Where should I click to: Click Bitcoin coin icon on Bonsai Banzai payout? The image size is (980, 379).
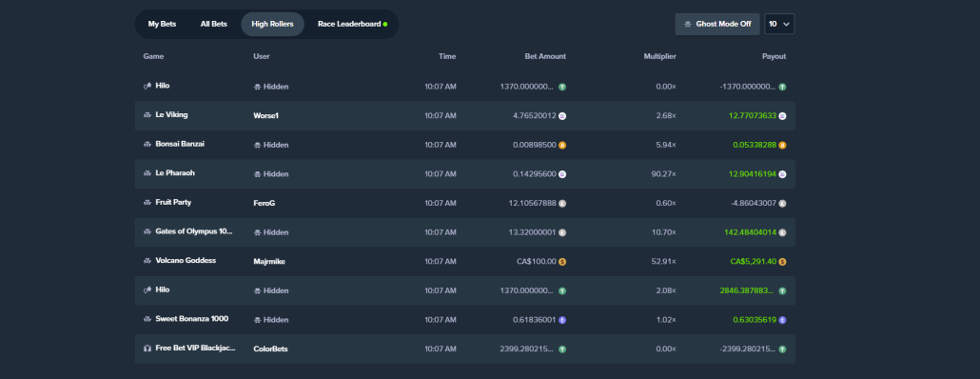click(782, 145)
